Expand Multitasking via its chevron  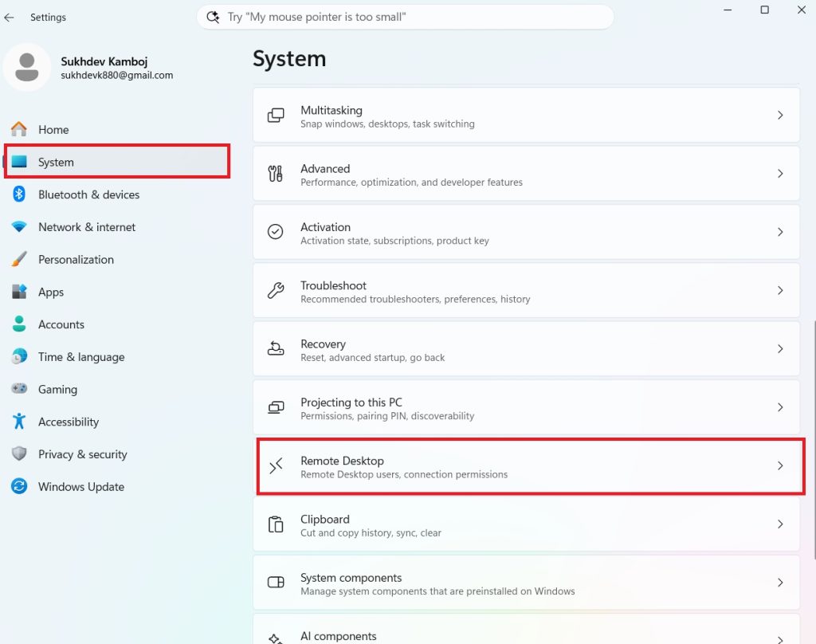(780, 115)
